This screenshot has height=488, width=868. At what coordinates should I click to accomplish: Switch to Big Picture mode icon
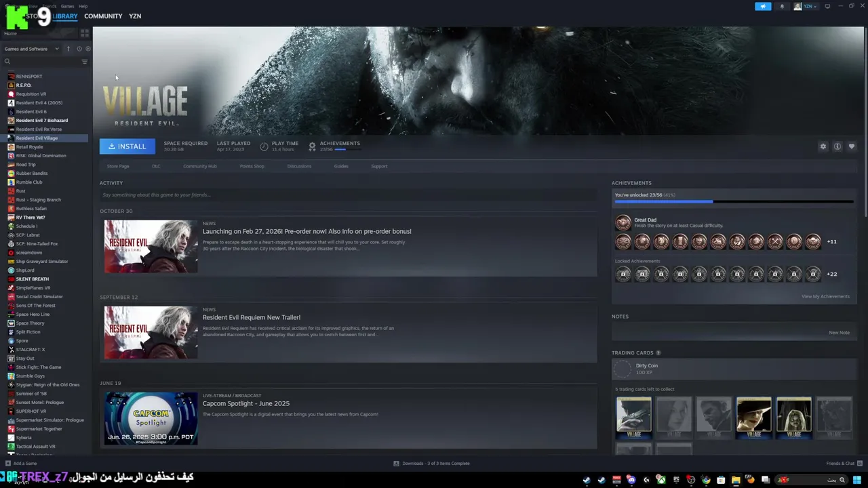coord(827,6)
